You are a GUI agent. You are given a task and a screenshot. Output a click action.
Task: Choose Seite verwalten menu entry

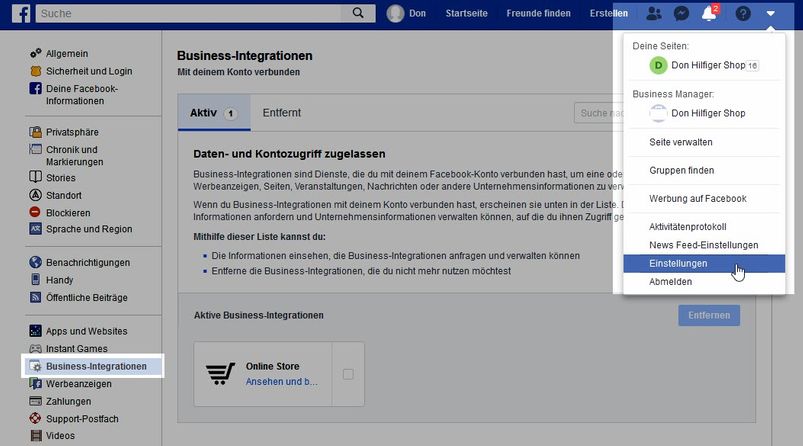pos(704,142)
